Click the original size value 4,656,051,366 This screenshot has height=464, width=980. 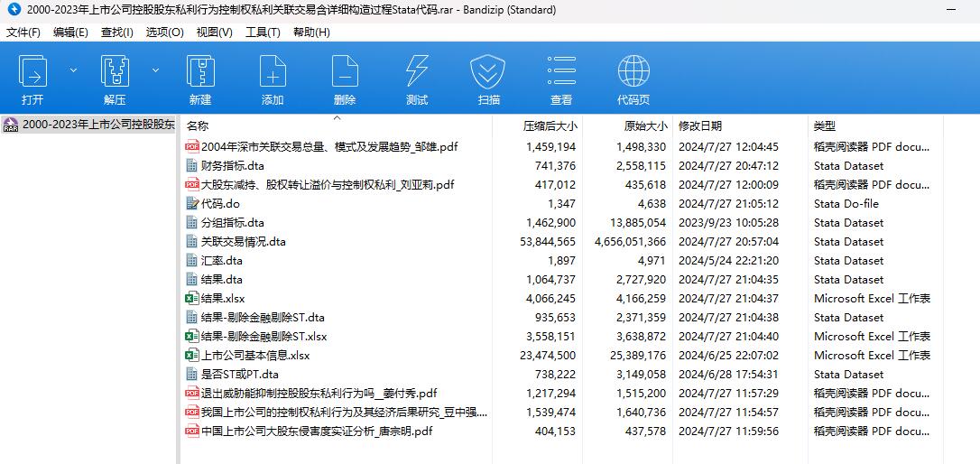[630, 242]
